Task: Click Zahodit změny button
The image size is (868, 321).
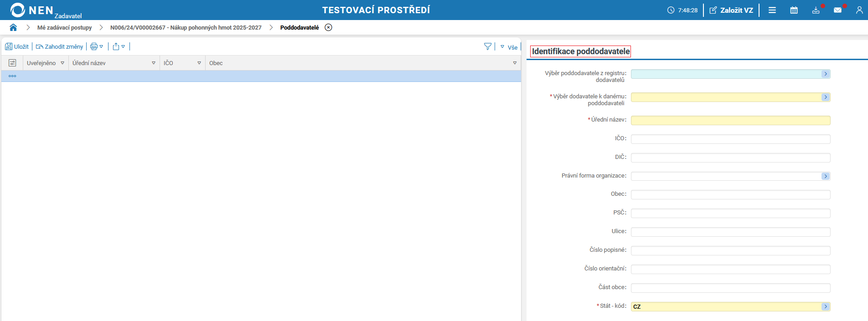Action: click(x=59, y=46)
